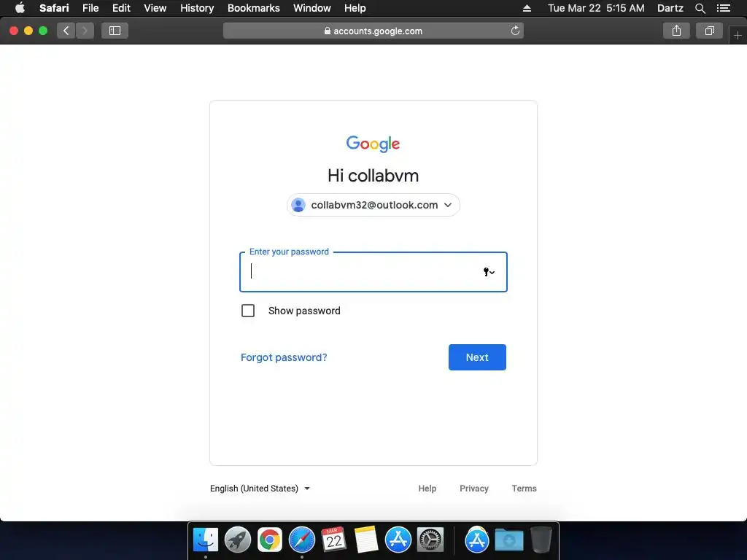747x560 pixels.
Task: Open the History menu
Action: 197,8
